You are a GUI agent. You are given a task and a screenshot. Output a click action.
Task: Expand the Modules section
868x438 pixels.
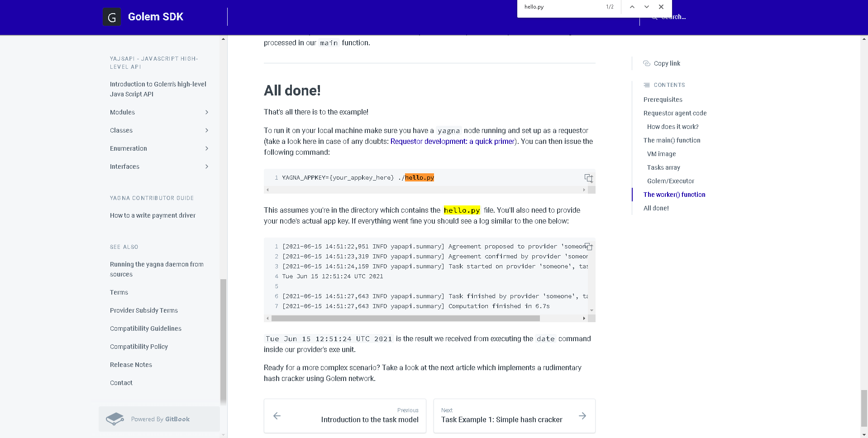coord(206,112)
